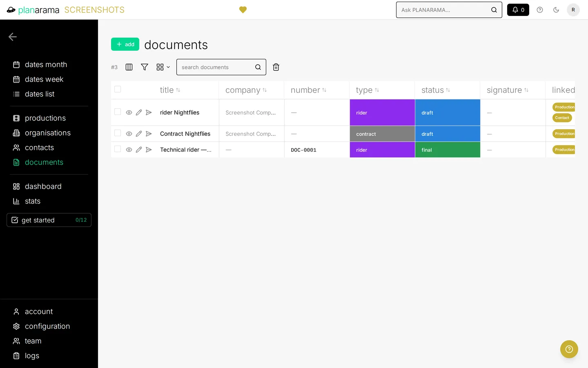The image size is (588, 368).
Task: Sort by status column
Action: pyautogui.click(x=436, y=90)
